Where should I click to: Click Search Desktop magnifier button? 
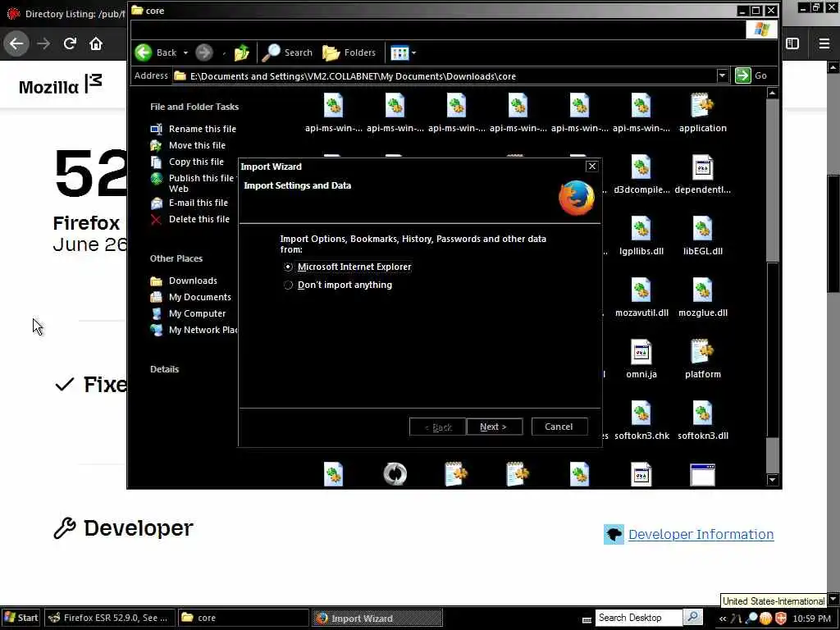pyautogui.click(x=692, y=618)
